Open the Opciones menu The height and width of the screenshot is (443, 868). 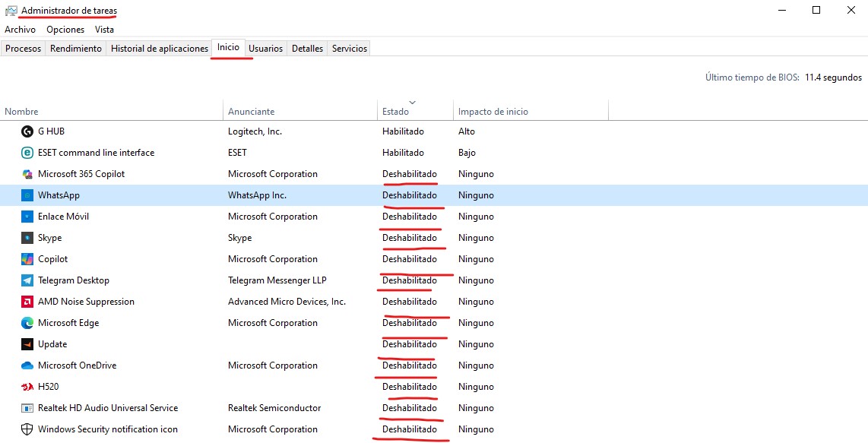(65, 30)
